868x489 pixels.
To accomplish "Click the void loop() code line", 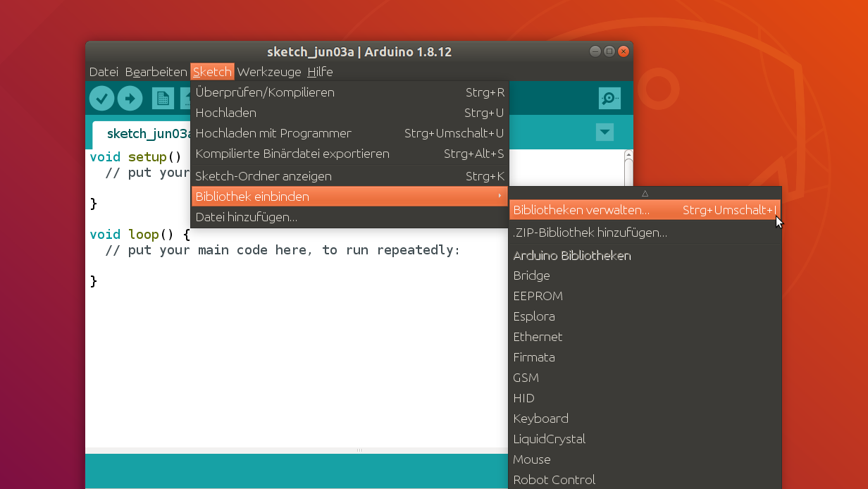I will tap(140, 234).
